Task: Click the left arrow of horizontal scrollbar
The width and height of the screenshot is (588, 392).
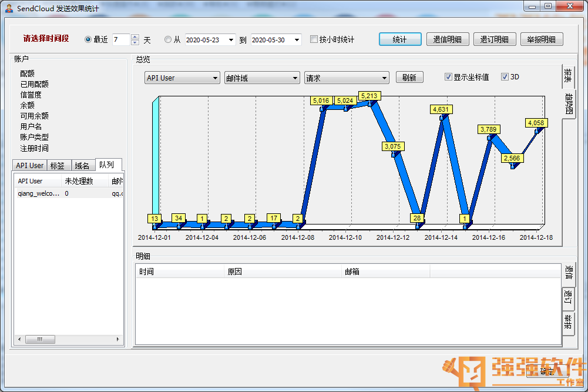Action: [19, 340]
